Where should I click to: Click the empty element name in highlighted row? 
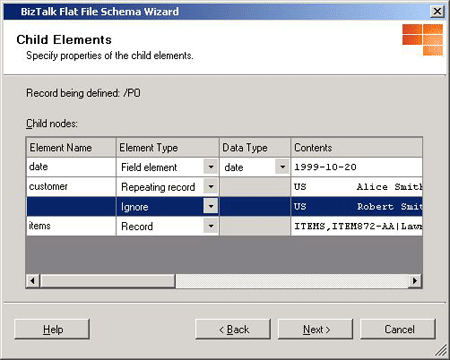click(71, 206)
